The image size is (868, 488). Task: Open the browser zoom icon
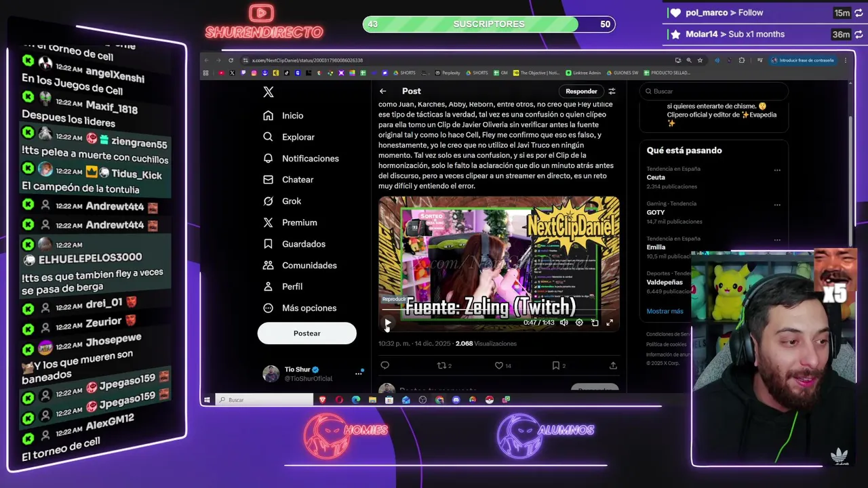pos(689,60)
